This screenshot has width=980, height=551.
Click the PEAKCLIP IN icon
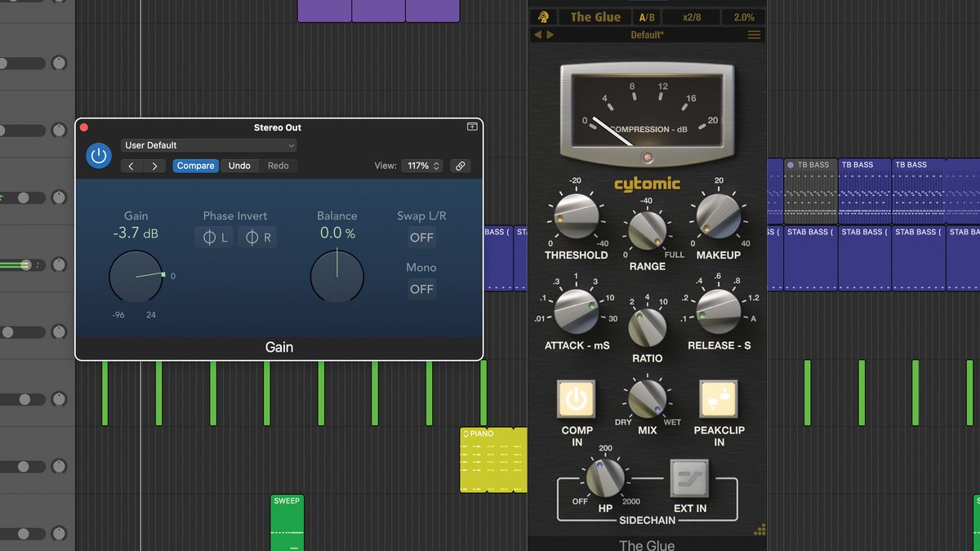(x=719, y=399)
